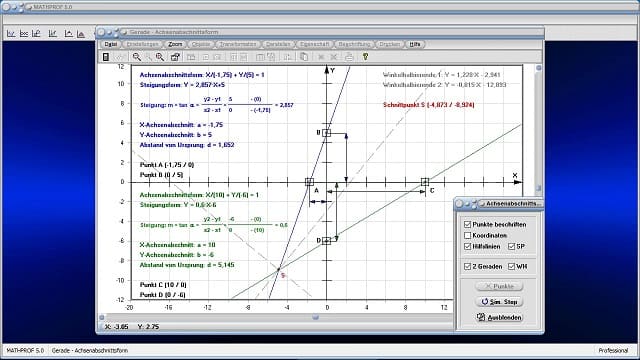
Task: Toggle the Punkte beschriften checkbox
Action: coord(468,224)
